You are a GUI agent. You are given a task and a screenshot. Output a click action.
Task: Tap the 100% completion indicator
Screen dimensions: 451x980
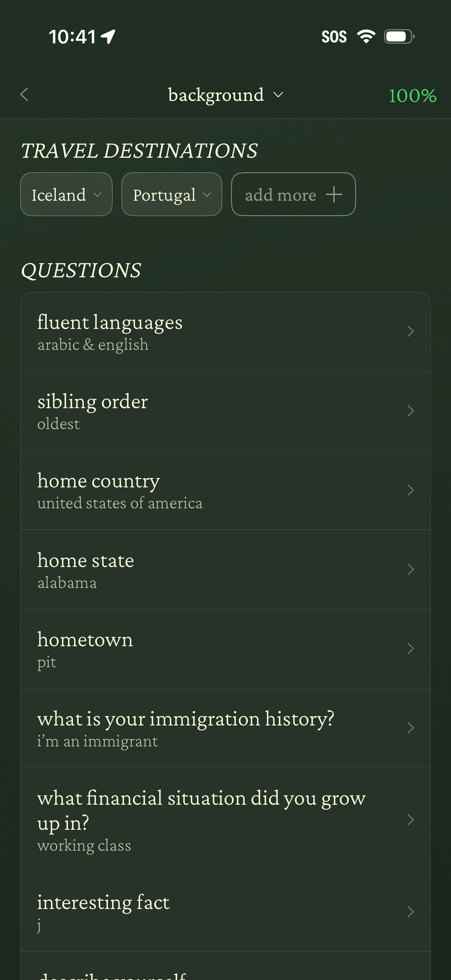tap(412, 95)
